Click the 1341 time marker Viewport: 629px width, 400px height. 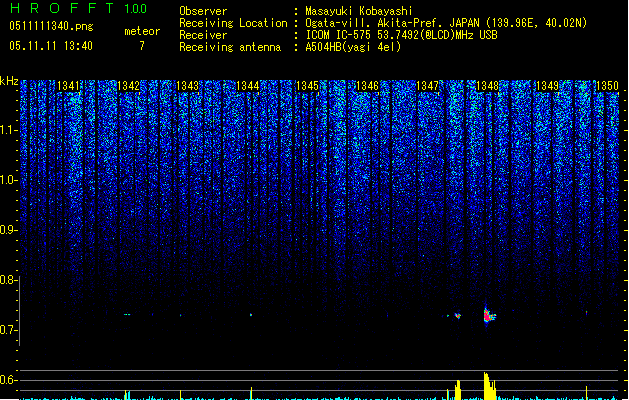coord(69,86)
